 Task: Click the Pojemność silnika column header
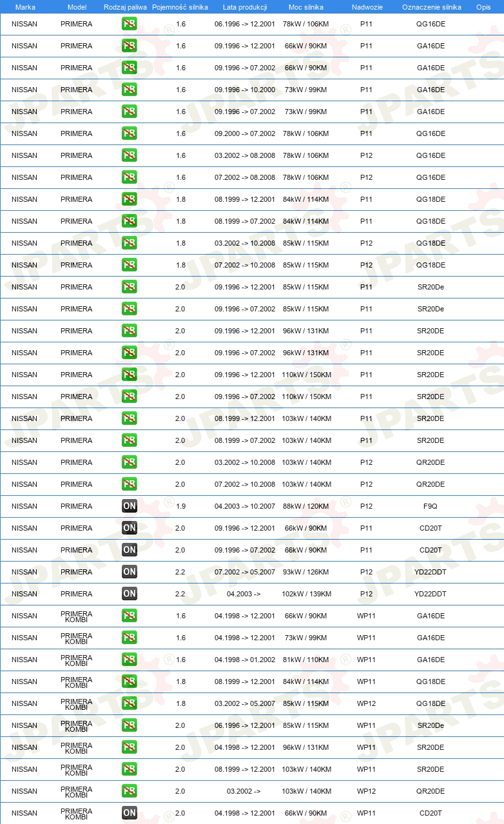(180, 7)
